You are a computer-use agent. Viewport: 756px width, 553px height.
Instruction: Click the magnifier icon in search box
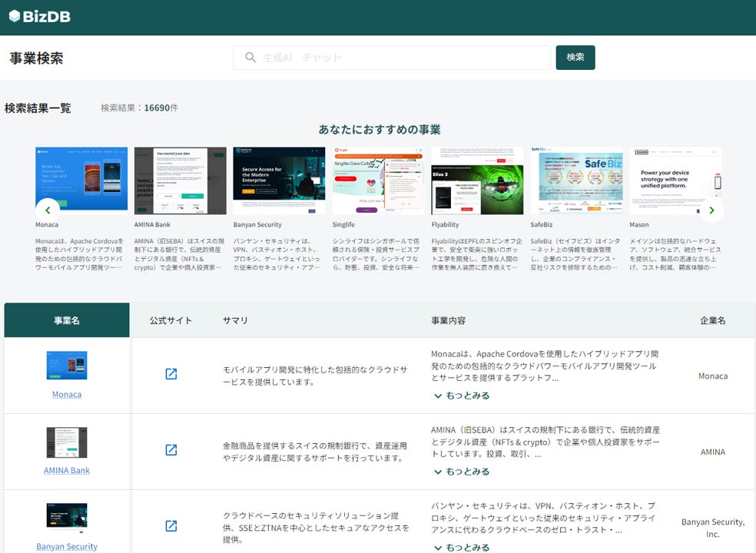250,58
